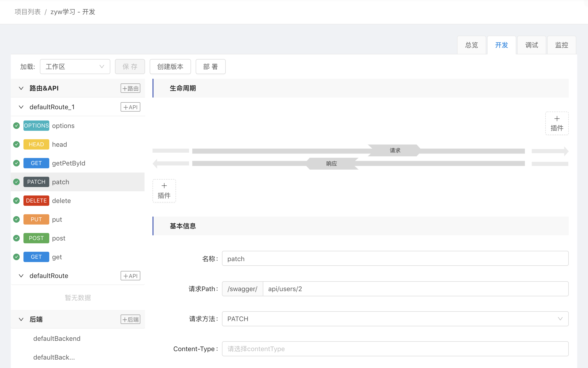Viewport: 588px width, 368px height.
Task: Collapse the 路由&API section
Action: pos(21,88)
